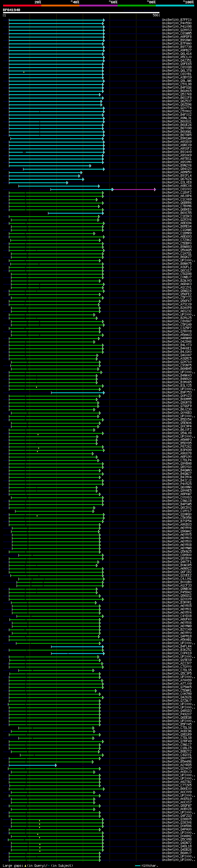The width and height of the screenshot is (197, 868).
Task: Open the hit UniRef100_A3BYS9
Action: [177, 78]
